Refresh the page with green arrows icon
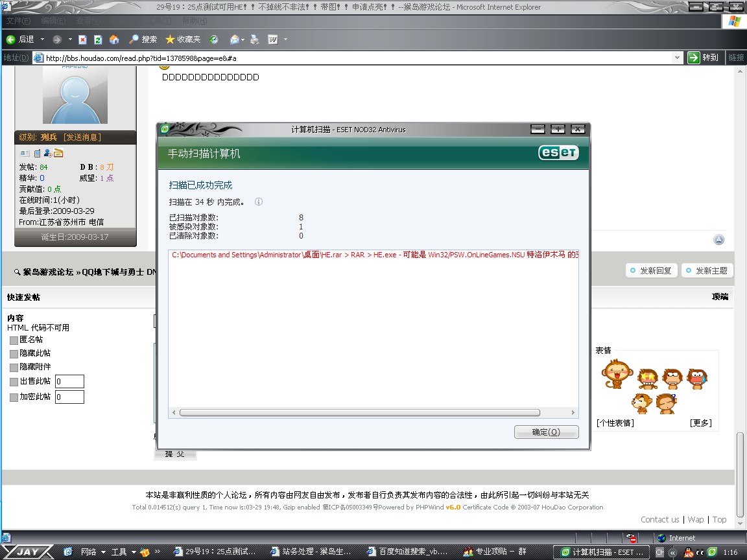This screenshot has height=560, width=747. tap(98, 40)
